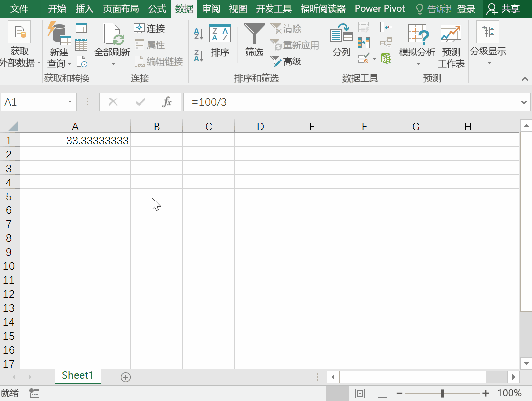Open the Name Box dropdown arrow
Viewport: 532px width, 401px height.
pos(70,102)
